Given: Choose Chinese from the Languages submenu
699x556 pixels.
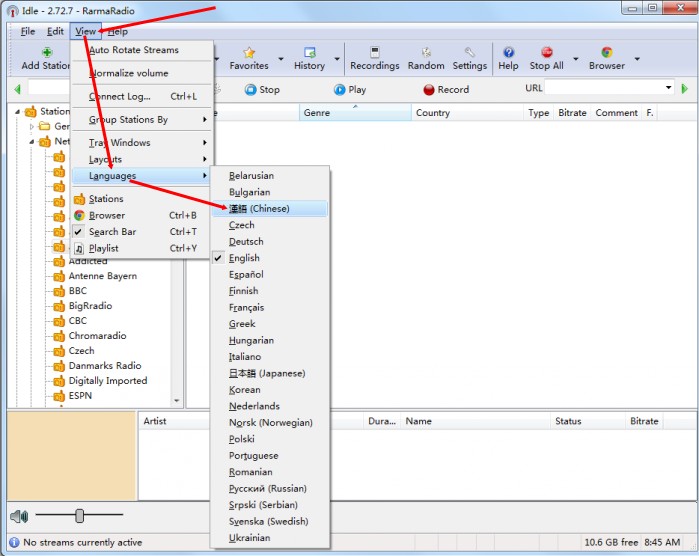Looking at the screenshot, I should [259, 209].
